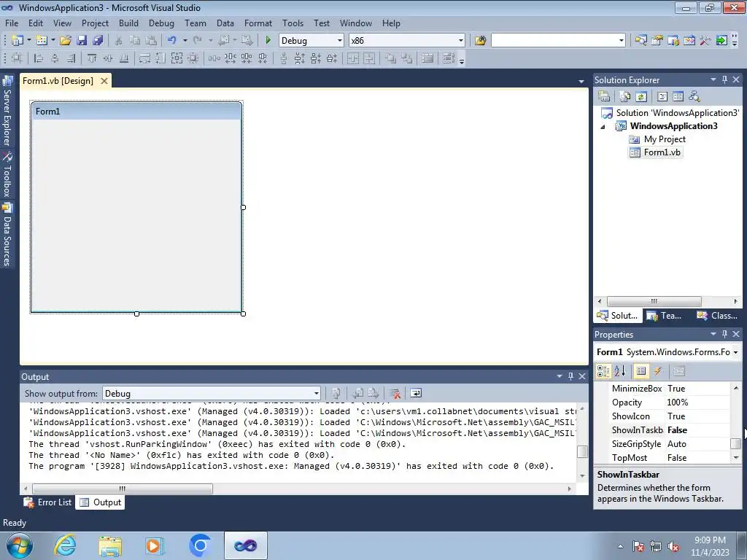This screenshot has width=747, height=560.
Task: Show the Properties list button in Properties panel
Action: pyautogui.click(x=641, y=371)
